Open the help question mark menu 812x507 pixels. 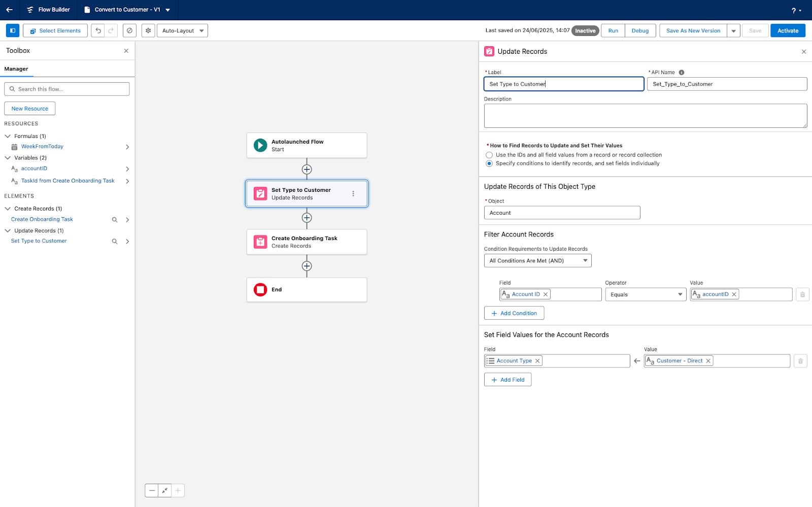pyautogui.click(x=796, y=10)
